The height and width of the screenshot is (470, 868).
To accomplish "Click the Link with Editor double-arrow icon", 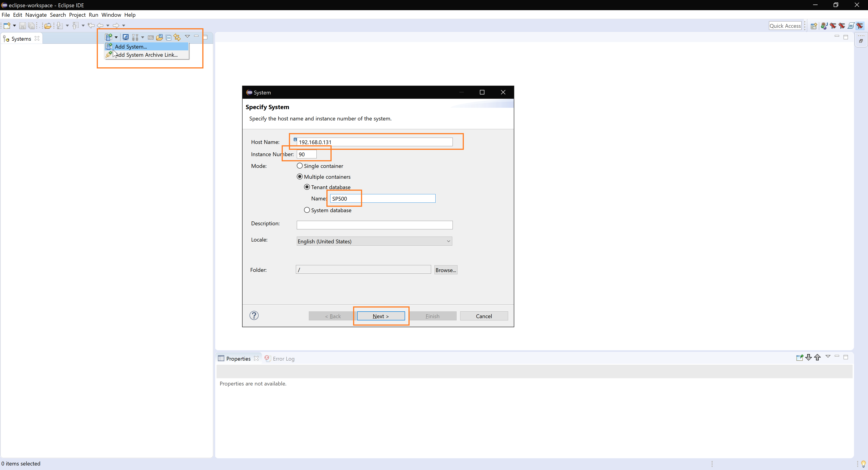I will pos(177,37).
